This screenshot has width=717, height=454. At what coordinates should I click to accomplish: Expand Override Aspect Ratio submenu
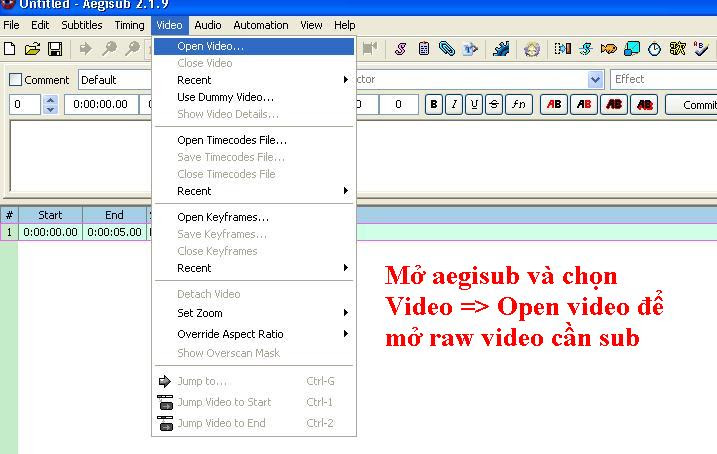click(x=254, y=334)
